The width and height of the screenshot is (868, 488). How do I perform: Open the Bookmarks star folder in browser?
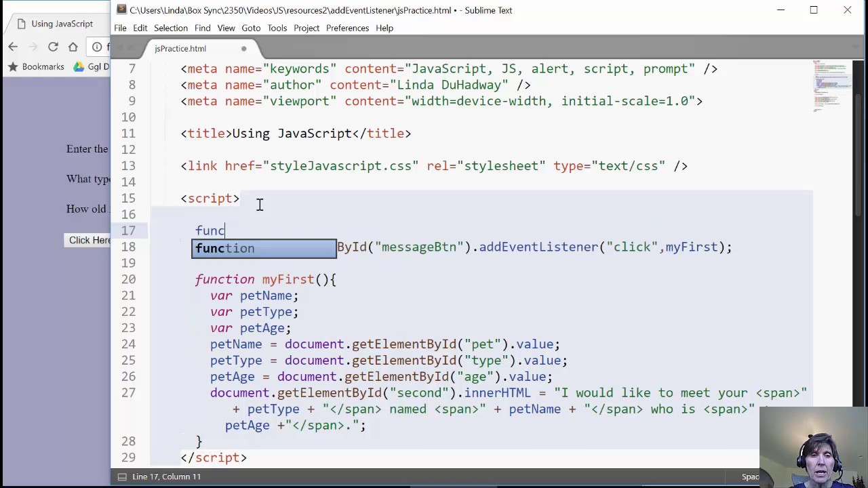(36, 66)
